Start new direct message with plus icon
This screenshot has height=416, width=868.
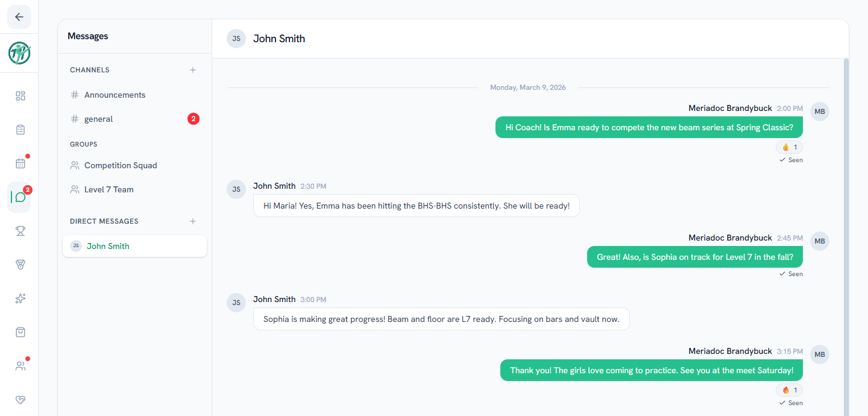193,221
